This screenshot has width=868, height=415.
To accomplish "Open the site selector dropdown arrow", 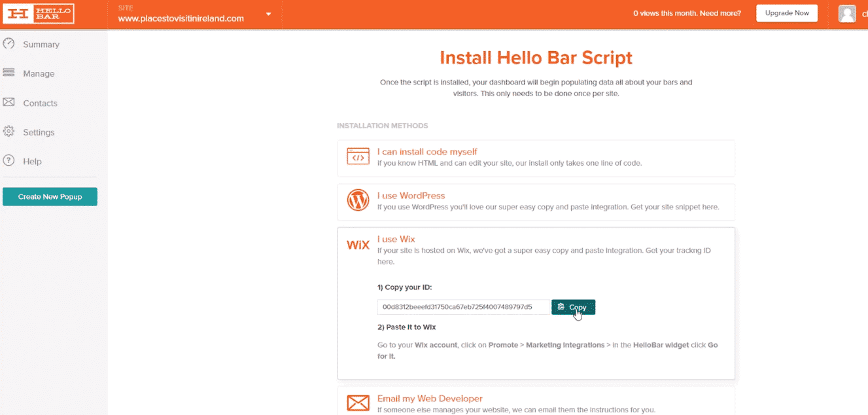I will click(268, 14).
